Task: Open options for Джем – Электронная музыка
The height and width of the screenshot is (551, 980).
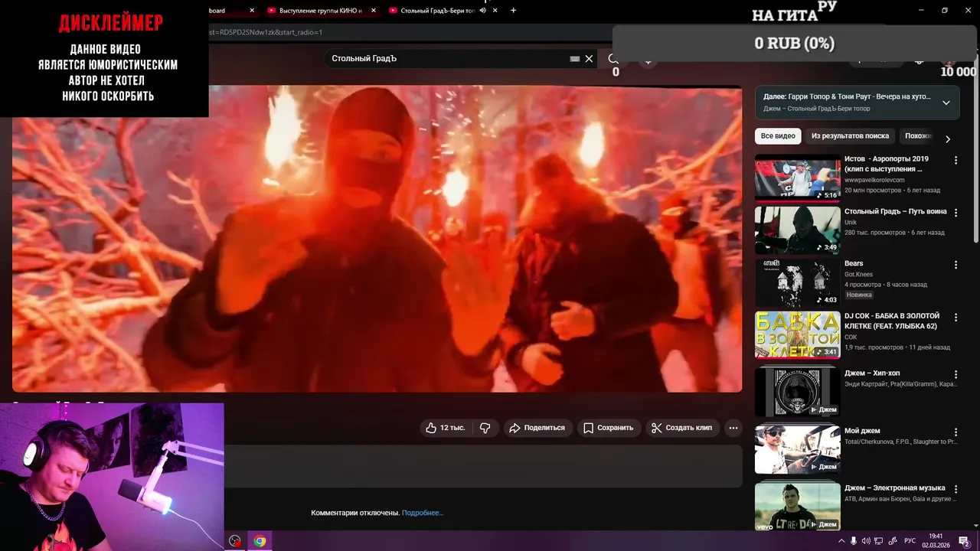Action: [x=955, y=488]
